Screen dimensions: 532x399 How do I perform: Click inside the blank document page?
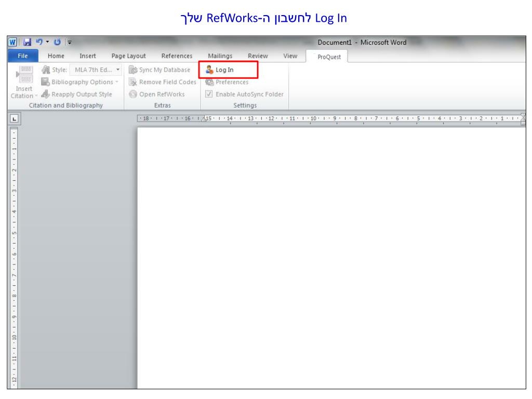tap(331, 258)
